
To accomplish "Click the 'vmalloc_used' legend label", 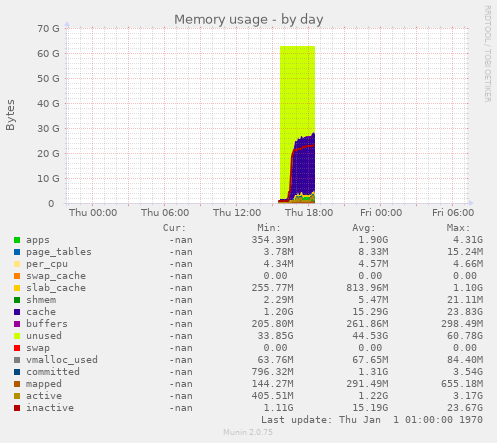I will pos(62,360).
